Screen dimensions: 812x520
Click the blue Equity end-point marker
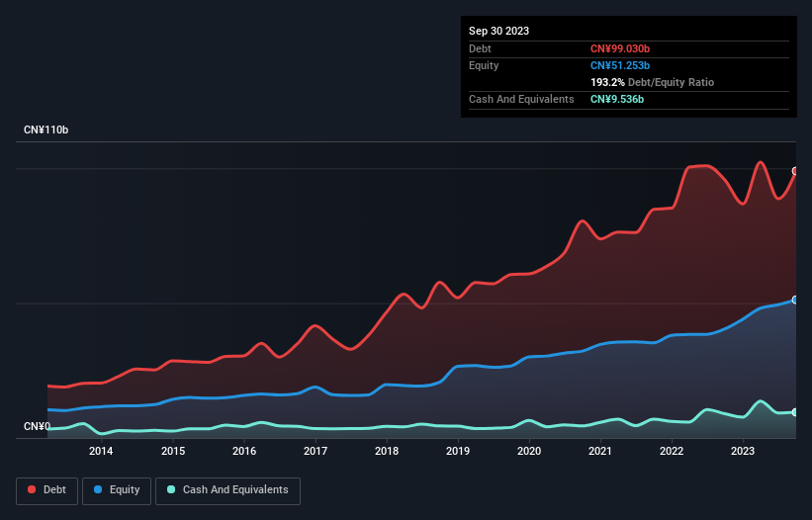point(795,301)
